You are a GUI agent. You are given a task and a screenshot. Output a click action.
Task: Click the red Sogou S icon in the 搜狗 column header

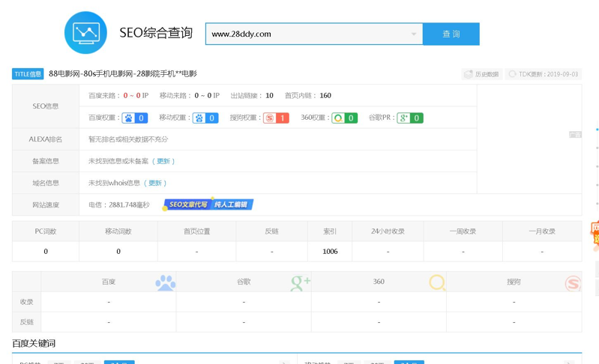click(x=573, y=284)
